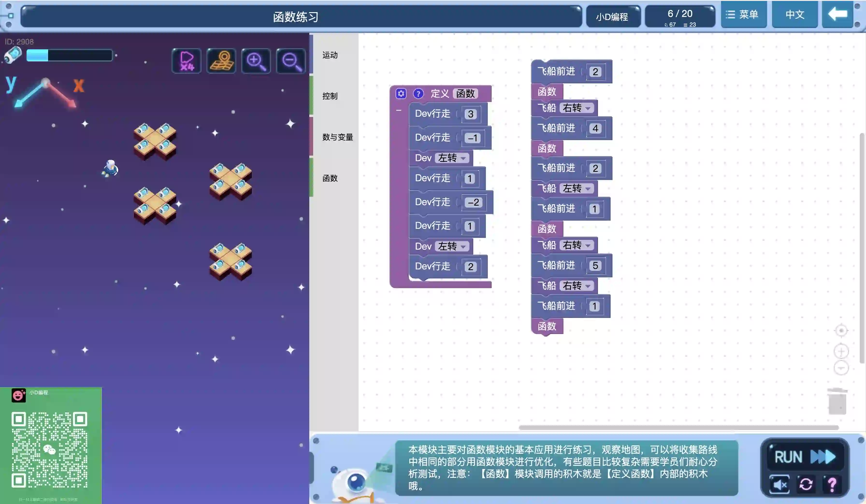Open the 飞船 左转 direction dropdown

pos(577,189)
